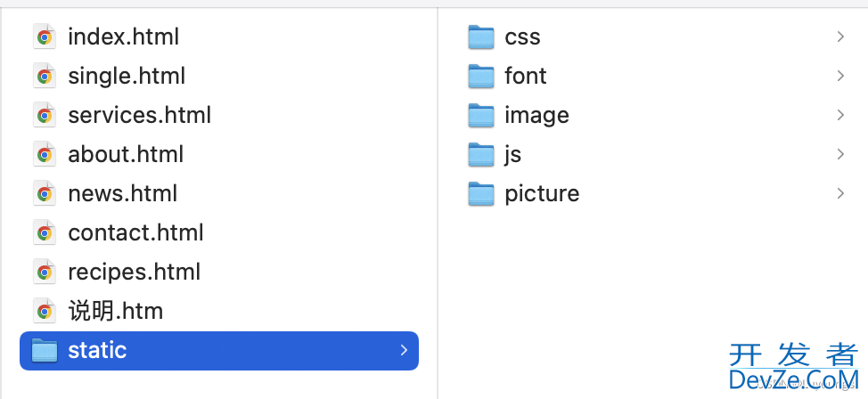Select the news.html file name
The height and width of the screenshot is (399, 868).
(x=122, y=193)
